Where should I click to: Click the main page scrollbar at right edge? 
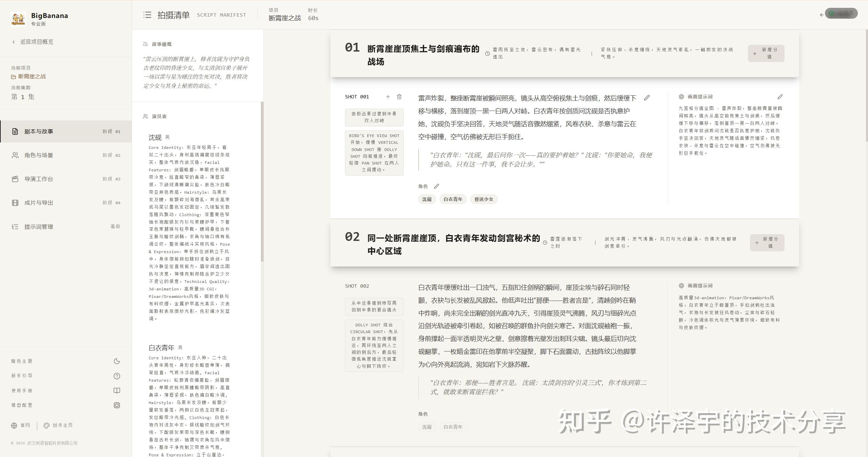click(867, 85)
